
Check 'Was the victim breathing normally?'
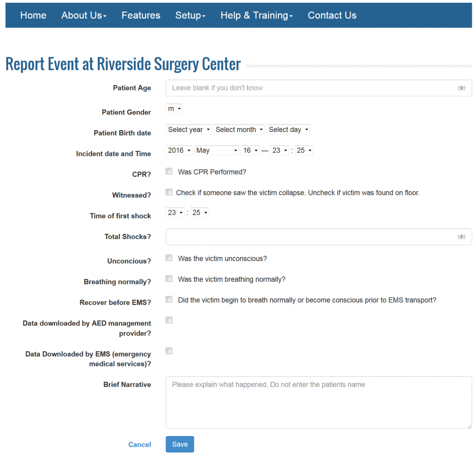pyautogui.click(x=169, y=279)
